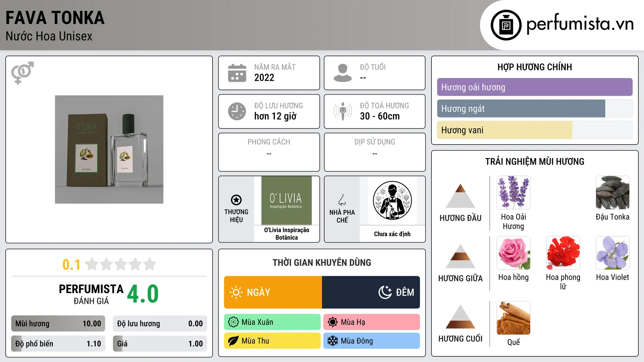Click the nose icon above Nhà pha chế
644x362 pixels.
tap(342, 200)
